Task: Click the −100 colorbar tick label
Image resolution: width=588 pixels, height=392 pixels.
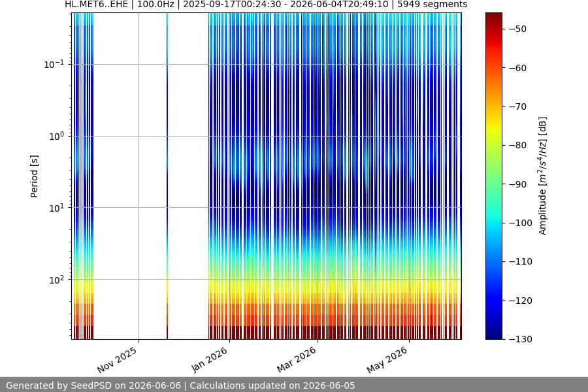Action: pos(521,223)
